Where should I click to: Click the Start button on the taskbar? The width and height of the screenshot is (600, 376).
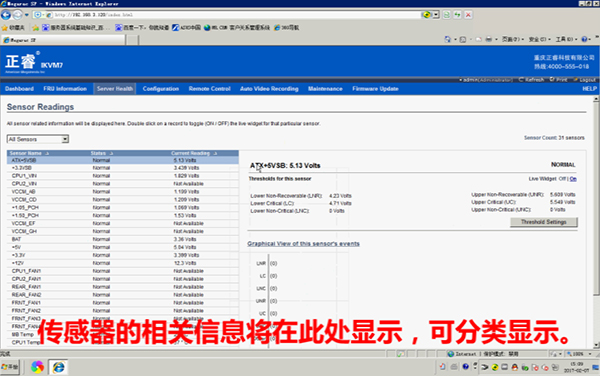(x=10, y=367)
